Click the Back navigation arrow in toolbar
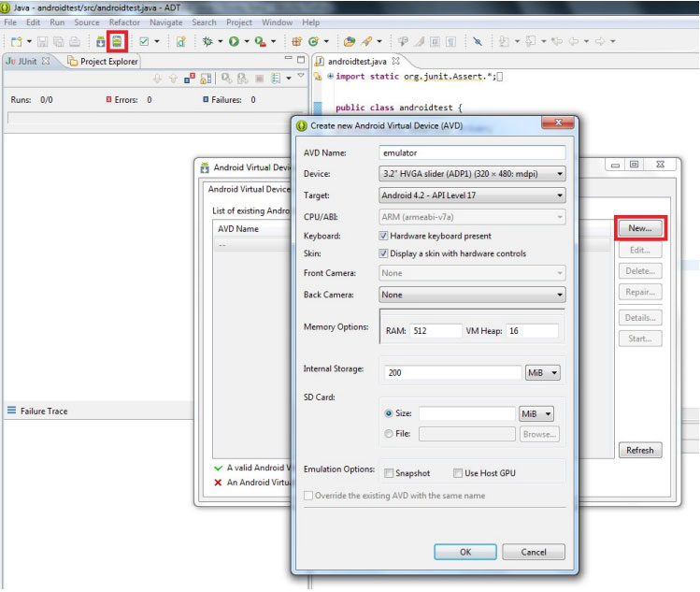 [575, 41]
